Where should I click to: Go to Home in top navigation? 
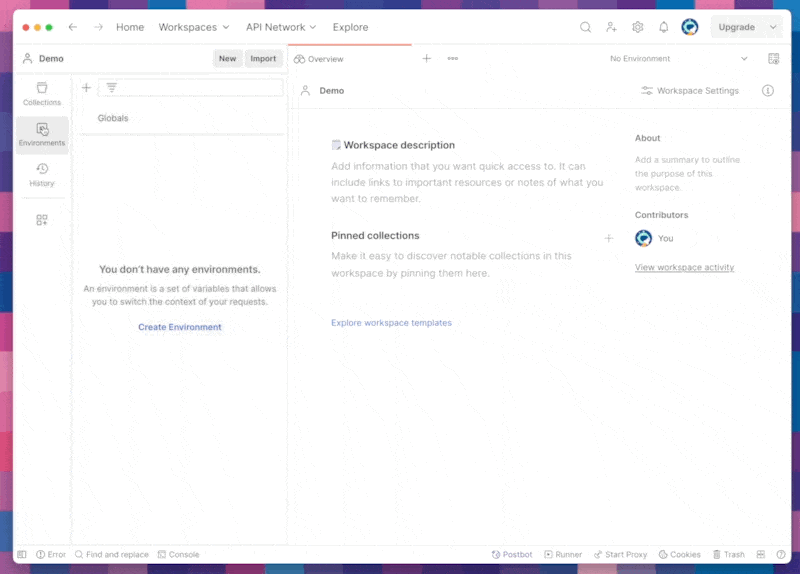click(x=130, y=27)
